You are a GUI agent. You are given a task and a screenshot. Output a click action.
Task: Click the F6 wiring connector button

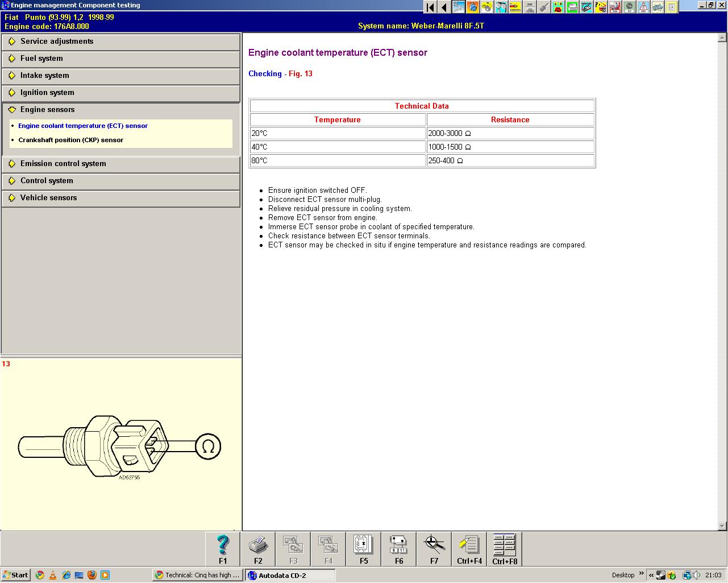(399, 549)
